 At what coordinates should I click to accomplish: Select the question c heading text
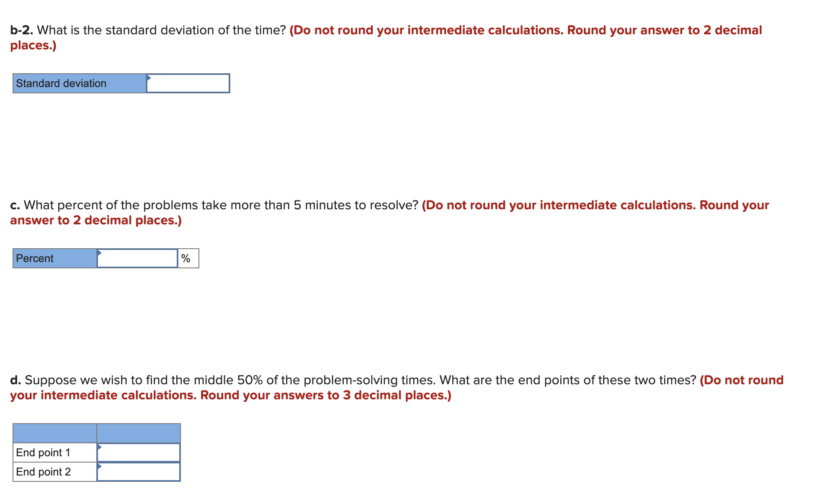(x=209, y=205)
